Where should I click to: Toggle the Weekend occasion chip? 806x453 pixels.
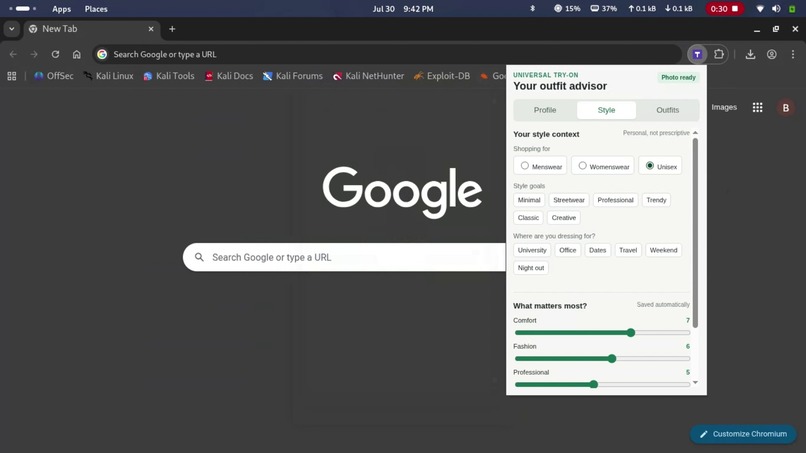pos(664,250)
